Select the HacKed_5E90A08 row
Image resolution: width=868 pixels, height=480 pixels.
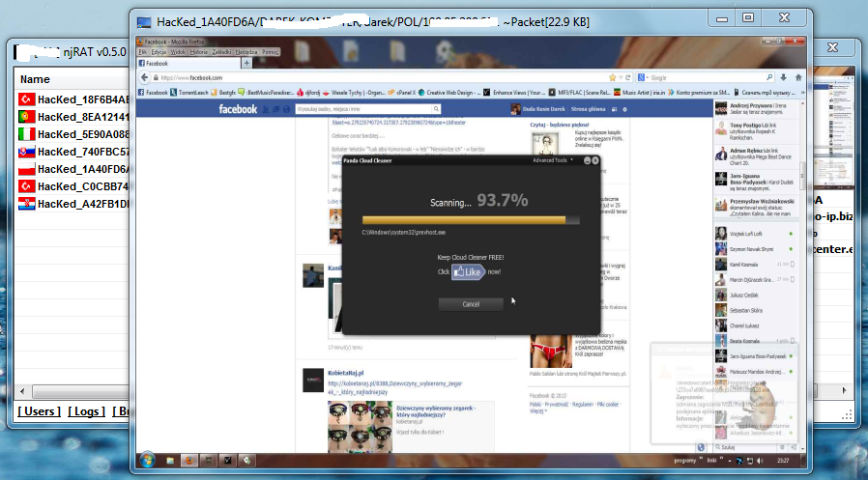point(73,134)
